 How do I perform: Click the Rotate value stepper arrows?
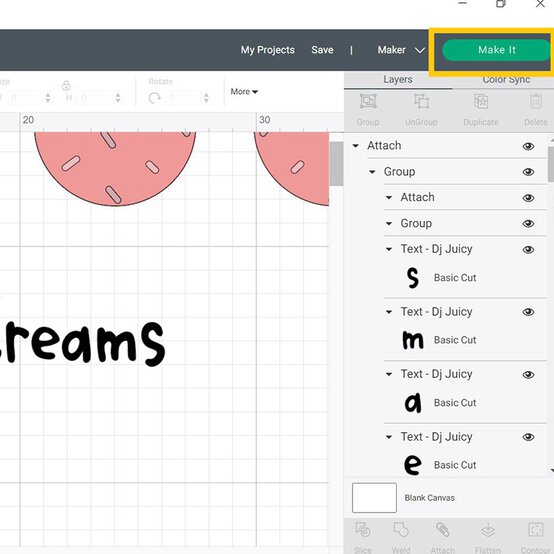[206, 98]
